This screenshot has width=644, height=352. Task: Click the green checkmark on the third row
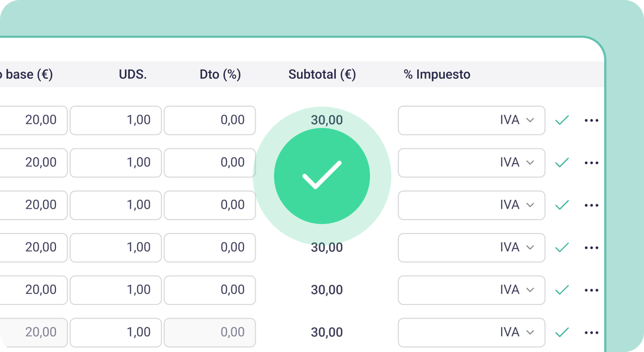(x=562, y=205)
